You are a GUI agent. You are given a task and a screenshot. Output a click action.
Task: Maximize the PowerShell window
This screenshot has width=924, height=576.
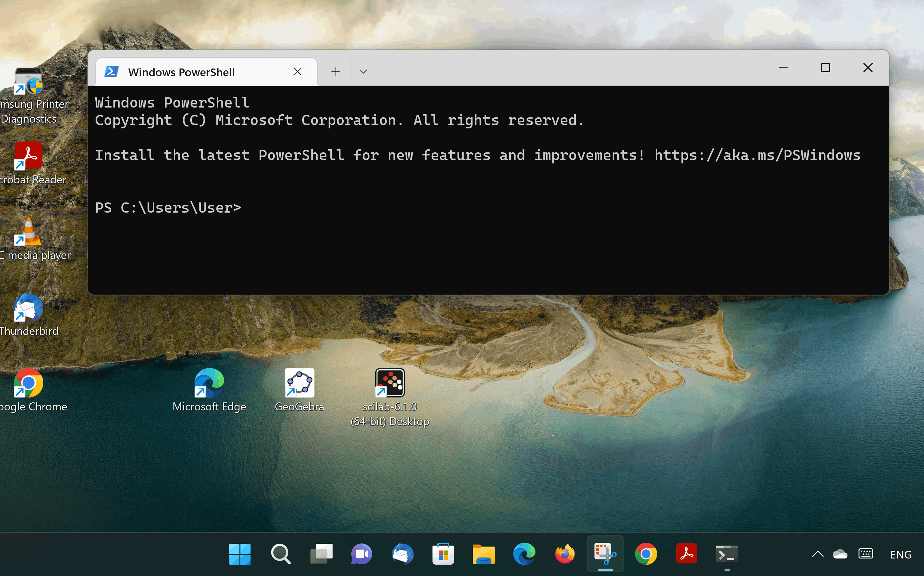(x=825, y=68)
